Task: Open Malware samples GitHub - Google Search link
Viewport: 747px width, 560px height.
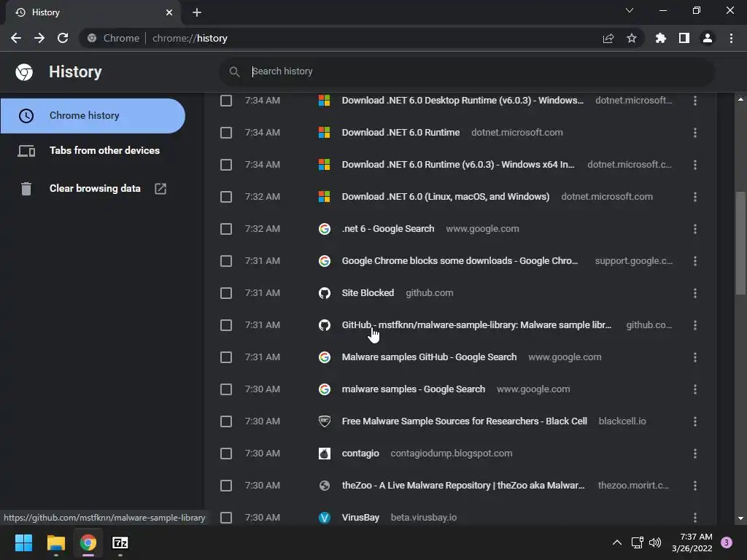Action: (429, 357)
